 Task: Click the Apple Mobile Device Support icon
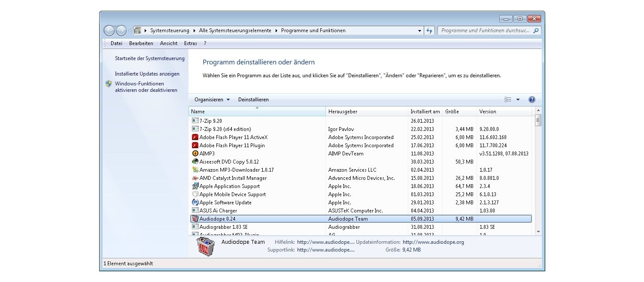point(195,194)
